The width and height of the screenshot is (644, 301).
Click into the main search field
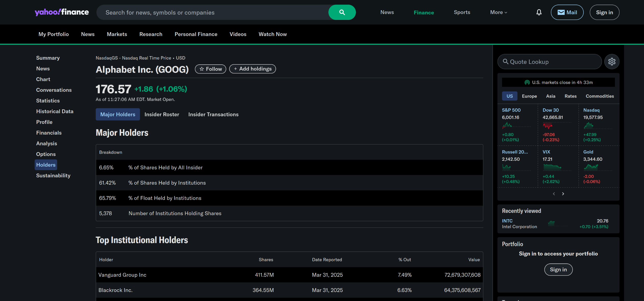[212, 12]
